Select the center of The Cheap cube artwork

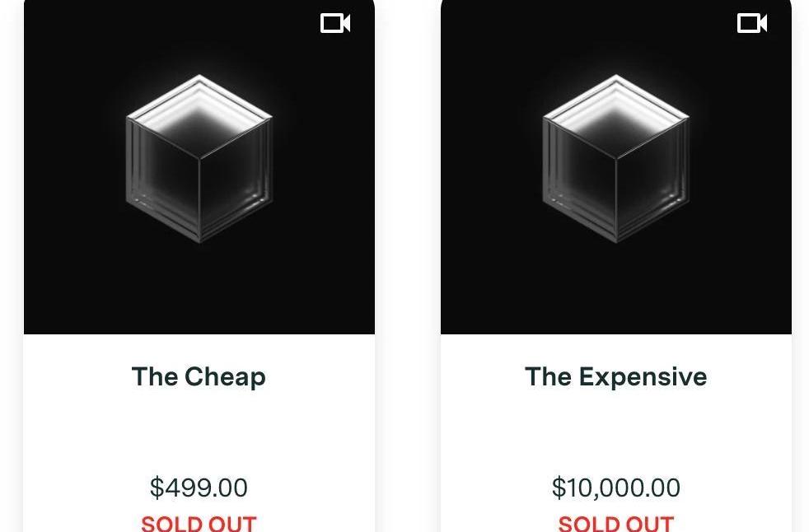pos(199,158)
